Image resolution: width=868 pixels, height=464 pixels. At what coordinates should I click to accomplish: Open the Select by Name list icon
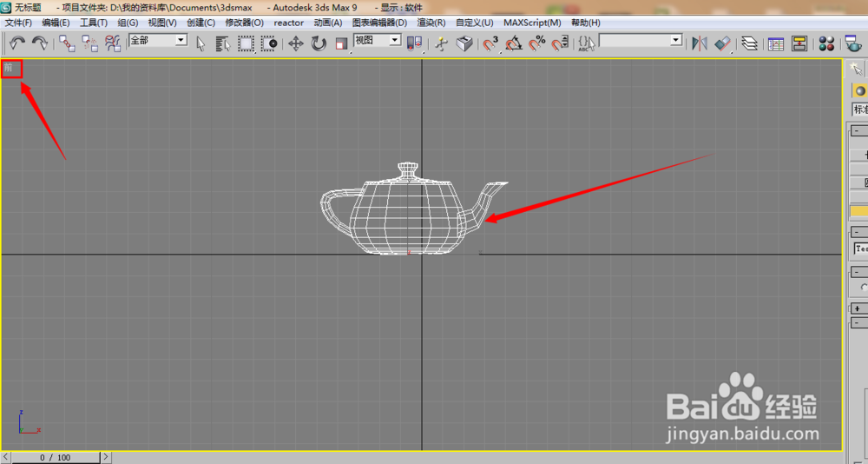[x=223, y=43]
